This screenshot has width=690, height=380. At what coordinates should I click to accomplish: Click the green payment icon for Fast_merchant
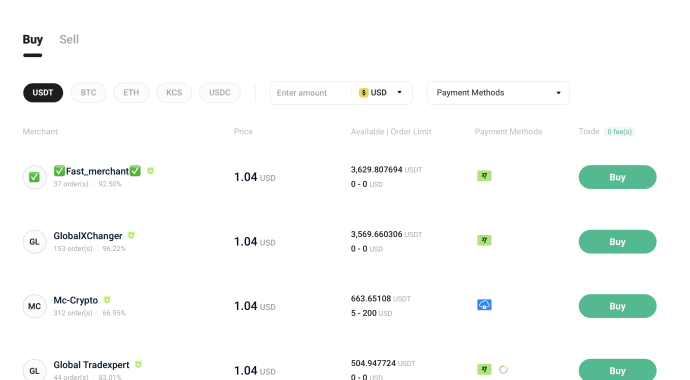(484, 176)
